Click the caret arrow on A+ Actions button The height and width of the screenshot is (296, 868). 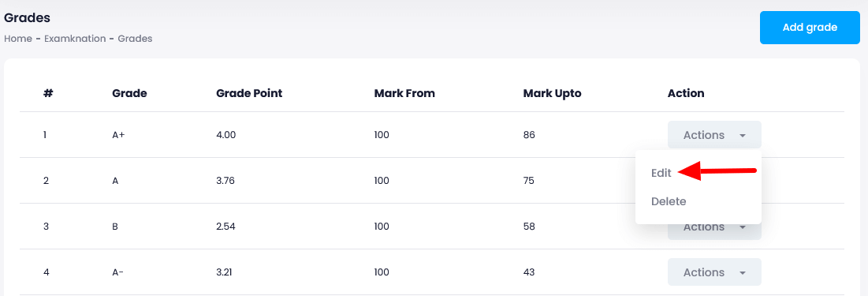(x=743, y=135)
